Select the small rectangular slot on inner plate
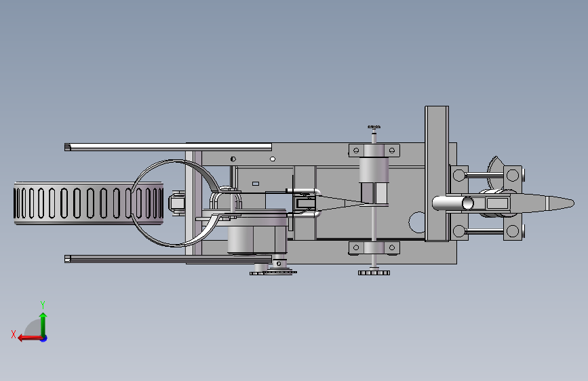 [256, 184]
